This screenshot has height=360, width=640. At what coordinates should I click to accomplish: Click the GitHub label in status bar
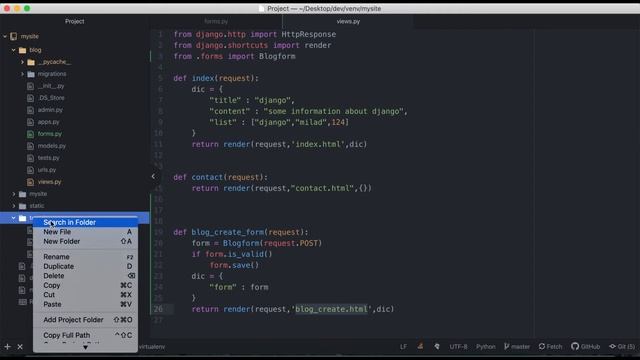pyautogui.click(x=590, y=347)
